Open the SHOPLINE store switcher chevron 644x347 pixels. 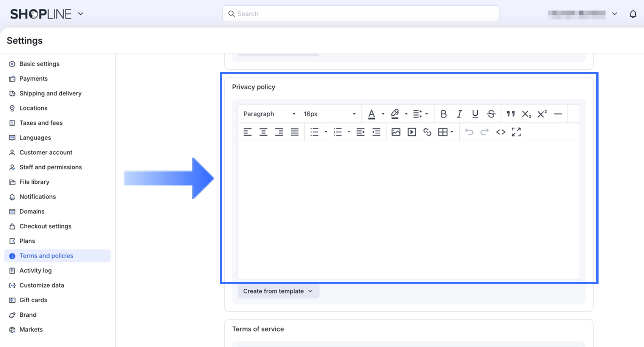[81, 14]
